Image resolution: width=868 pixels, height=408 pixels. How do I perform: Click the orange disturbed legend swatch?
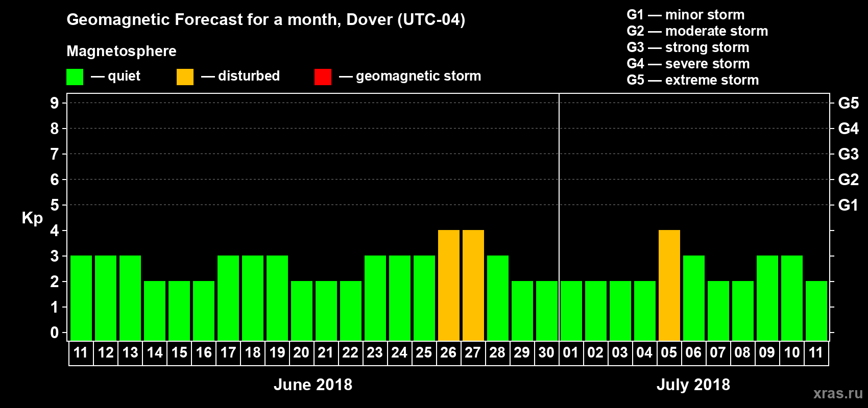point(185,77)
